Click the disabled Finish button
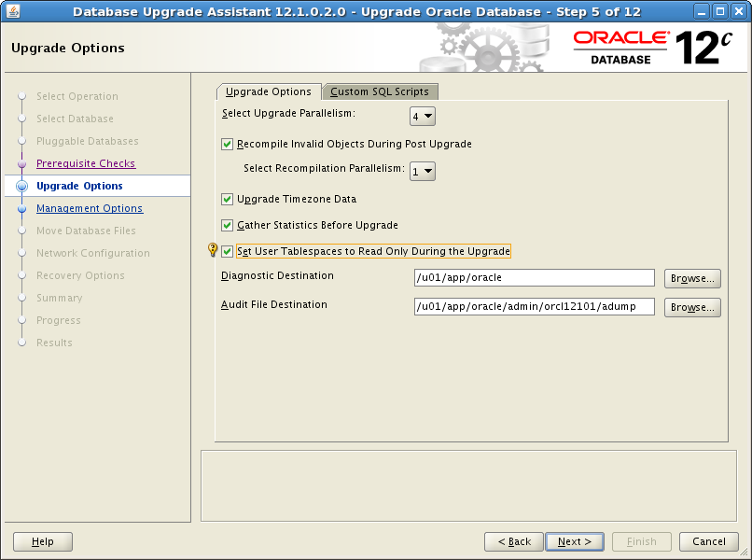The height and width of the screenshot is (560, 752). click(x=642, y=541)
